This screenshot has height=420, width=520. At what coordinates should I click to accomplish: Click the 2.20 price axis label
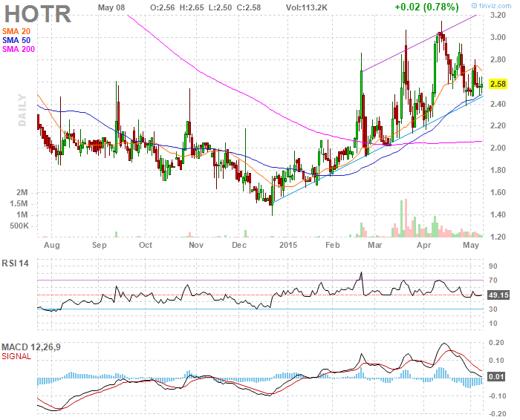[x=498, y=126]
